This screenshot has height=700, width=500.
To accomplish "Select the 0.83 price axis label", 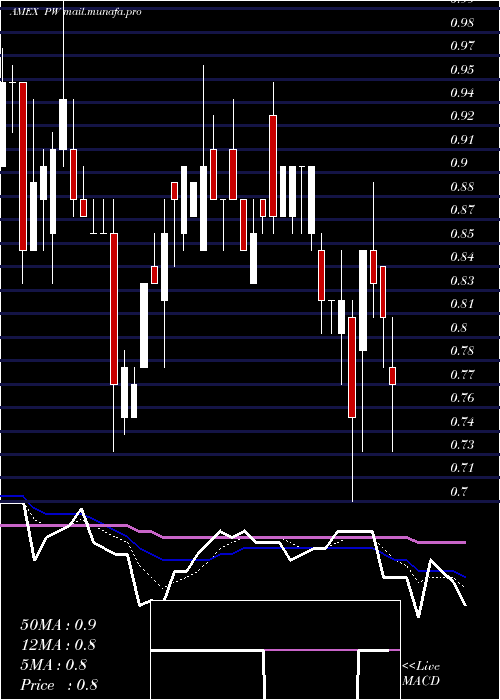I will (x=462, y=280).
